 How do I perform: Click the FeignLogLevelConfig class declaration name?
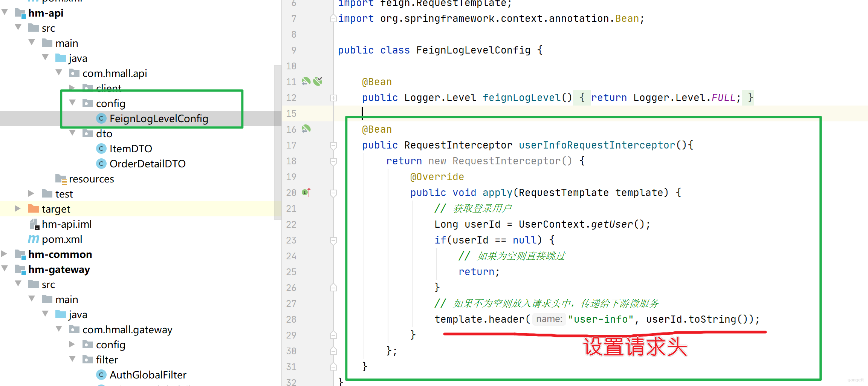[x=473, y=50]
